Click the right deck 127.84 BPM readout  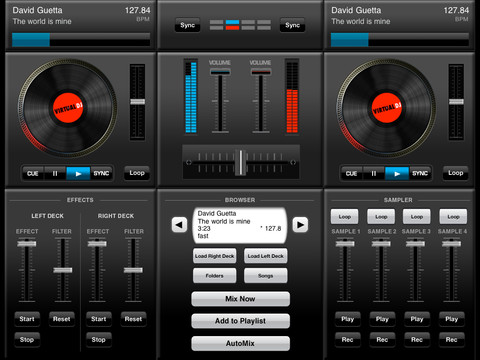pyautogui.click(x=456, y=10)
